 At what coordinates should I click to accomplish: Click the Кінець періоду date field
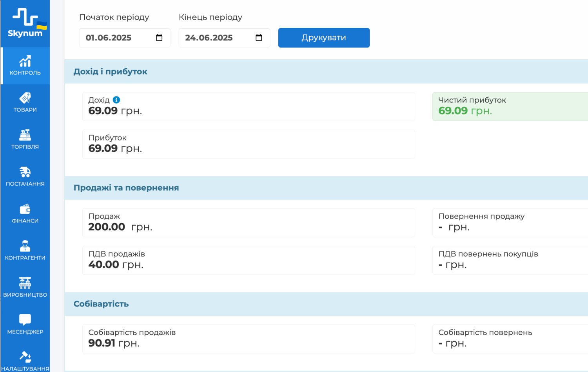(x=214, y=38)
